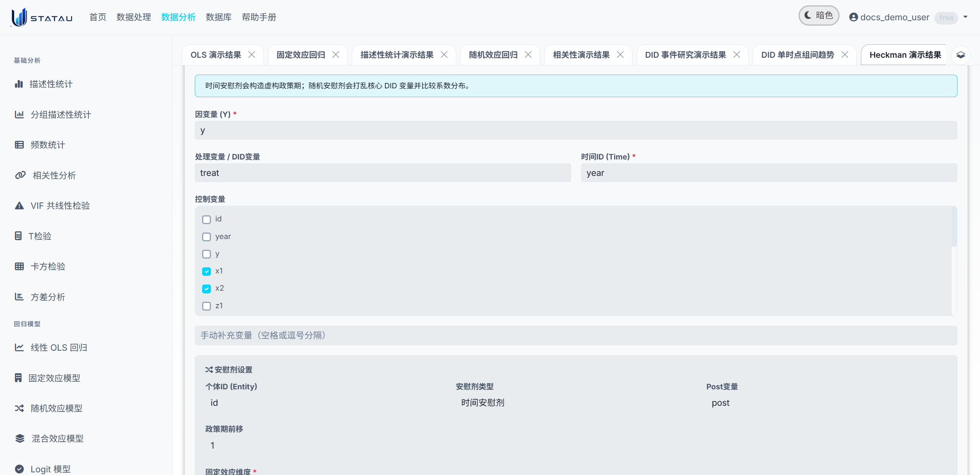Open the tab list layers icon

click(x=960, y=55)
